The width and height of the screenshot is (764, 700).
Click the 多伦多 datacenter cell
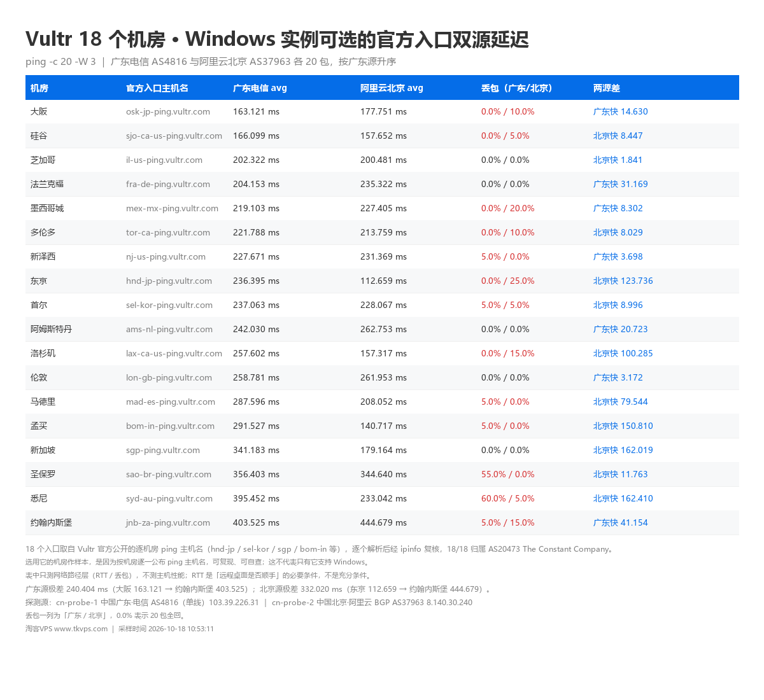coord(43,232)
